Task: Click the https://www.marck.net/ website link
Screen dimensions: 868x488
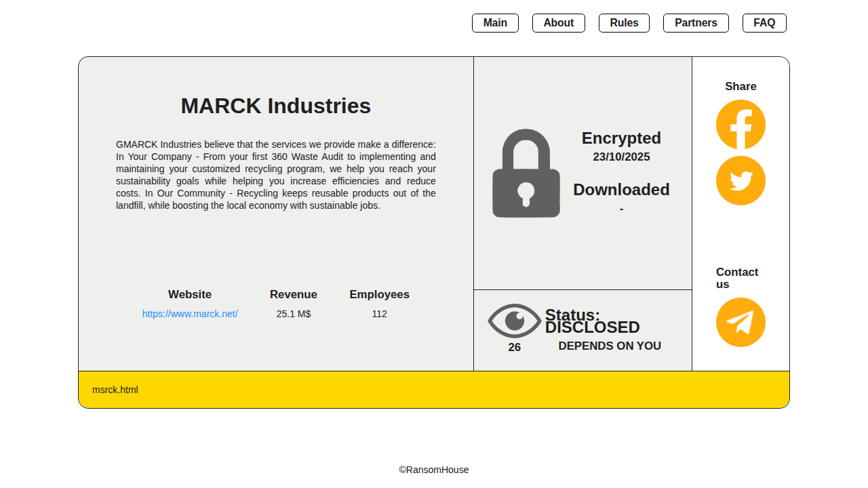Action: pyautogui.click(x=190, y=314)
